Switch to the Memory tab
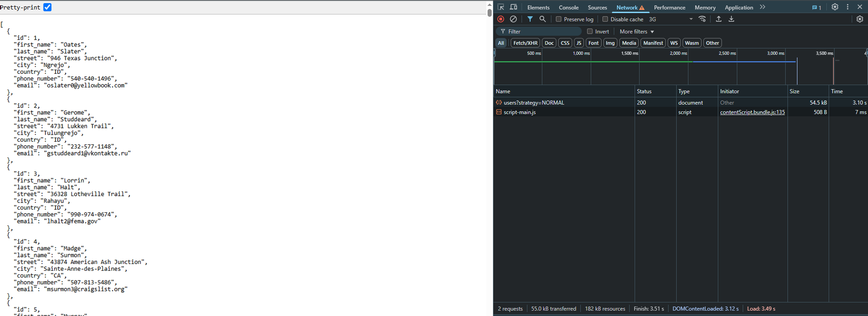Viewport: 868px width, 316px height. coord(705,7)
